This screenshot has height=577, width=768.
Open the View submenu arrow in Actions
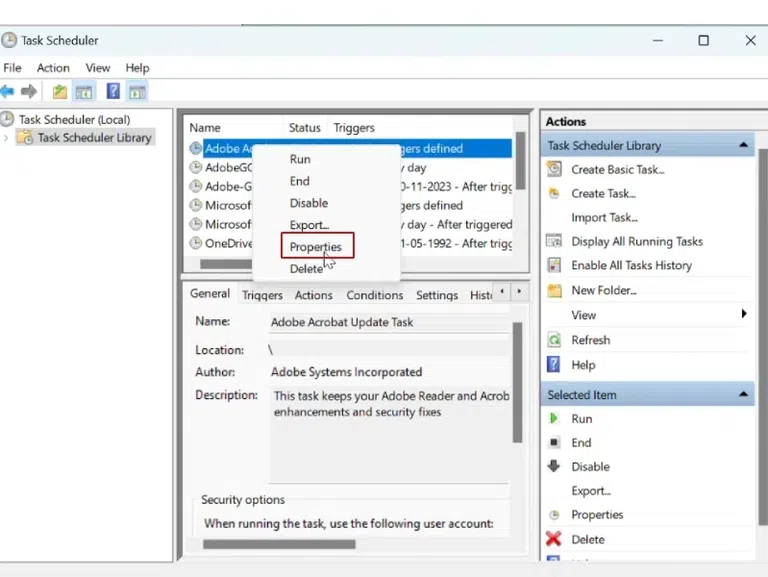pyautogui.click(x=744, y=313)
